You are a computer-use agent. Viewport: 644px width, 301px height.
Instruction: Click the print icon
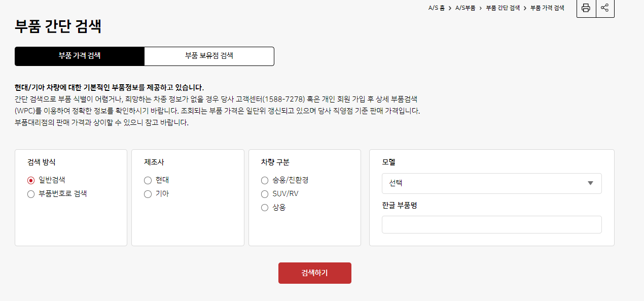[x=586, y=8]
